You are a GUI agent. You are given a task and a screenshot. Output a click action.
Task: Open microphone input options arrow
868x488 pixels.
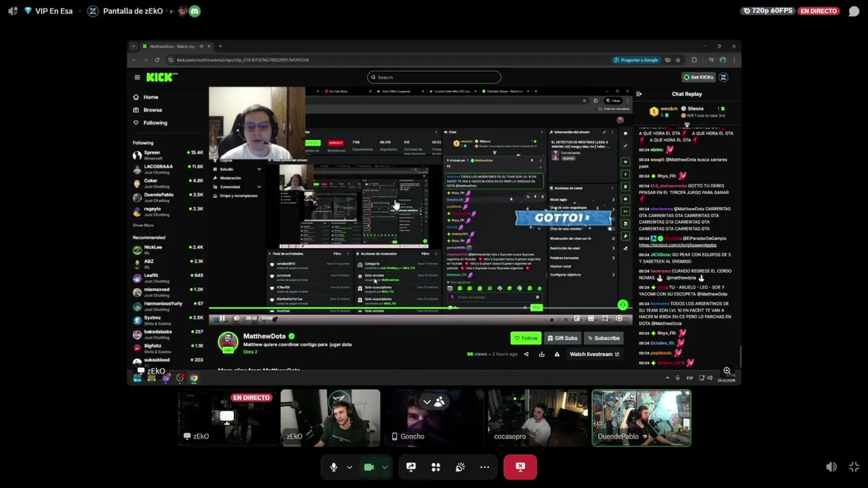[349, 467]
